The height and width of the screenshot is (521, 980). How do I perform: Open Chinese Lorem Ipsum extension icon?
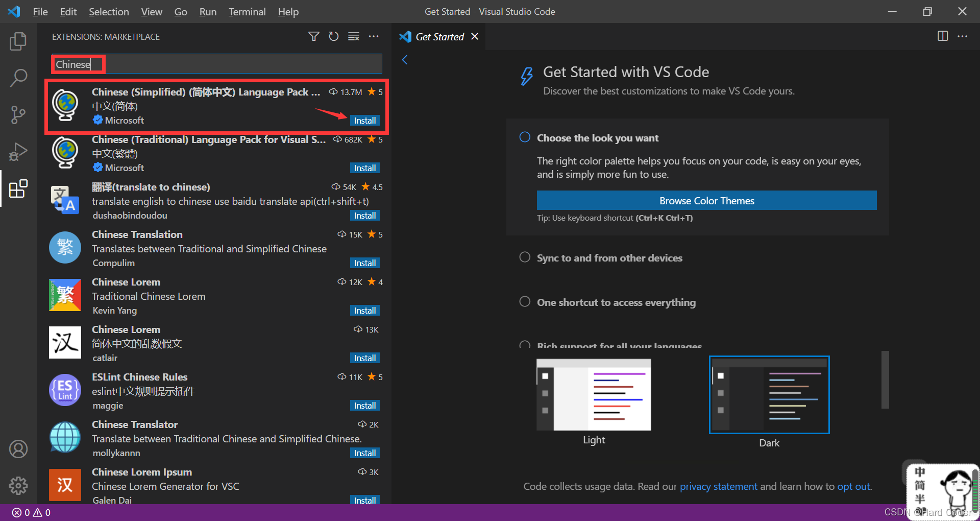[65, 485]
